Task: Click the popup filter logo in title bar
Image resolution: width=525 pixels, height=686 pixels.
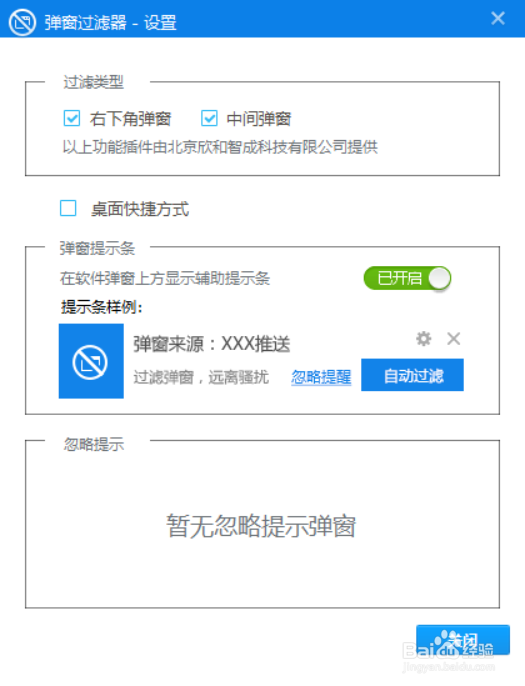Action: (x=22, y=22)
